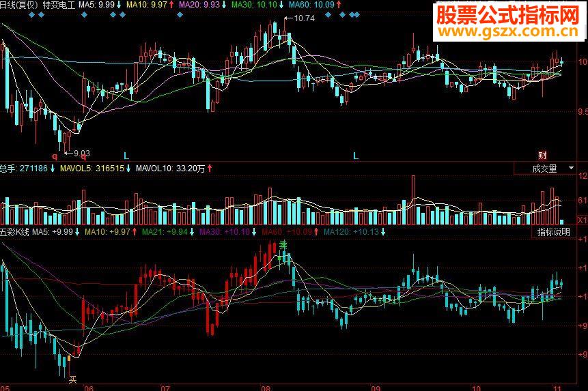The height and width of the screenshot is (391, 588).
Task: Click the tallest red volume bar
Action: pyautogui.click(x=414, y=200)
